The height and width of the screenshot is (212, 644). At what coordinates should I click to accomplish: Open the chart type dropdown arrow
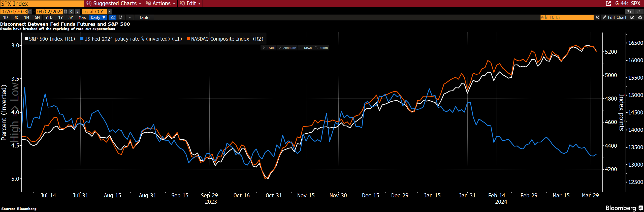pyautogui.click(x=130, y=17)
